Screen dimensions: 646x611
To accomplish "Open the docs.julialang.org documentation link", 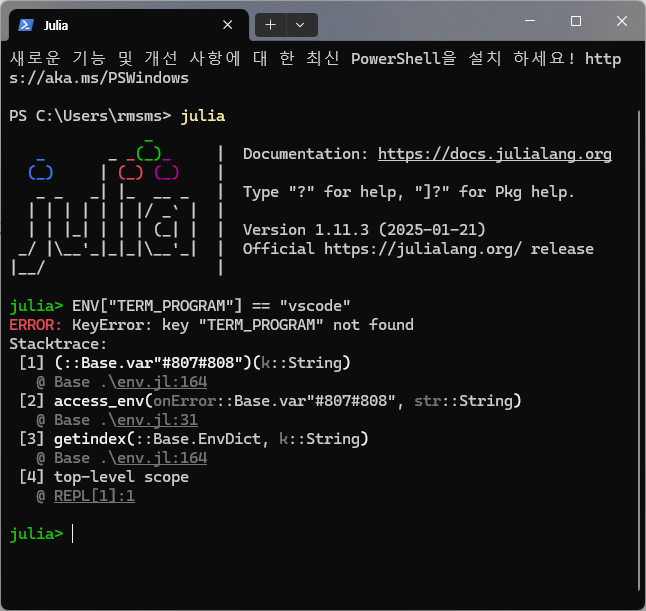I will click(x=495, y=154).
